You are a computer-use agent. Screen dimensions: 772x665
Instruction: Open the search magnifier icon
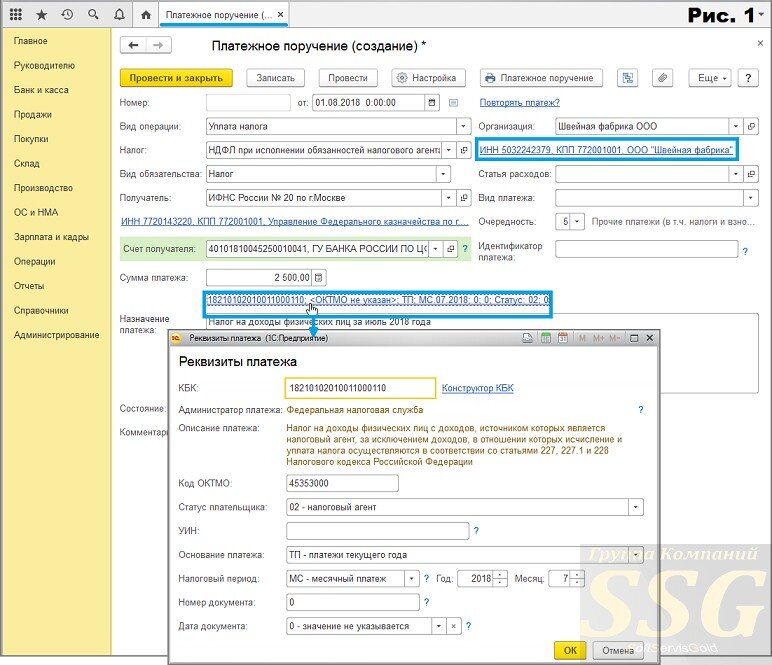93,15
